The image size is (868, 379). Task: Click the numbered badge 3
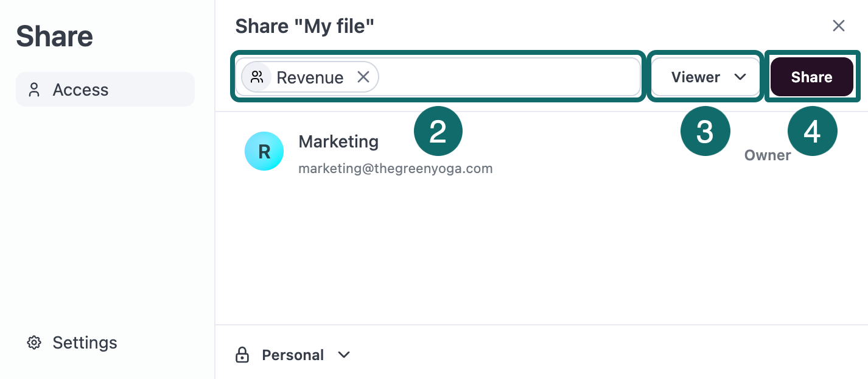click(x=705, y=130)
